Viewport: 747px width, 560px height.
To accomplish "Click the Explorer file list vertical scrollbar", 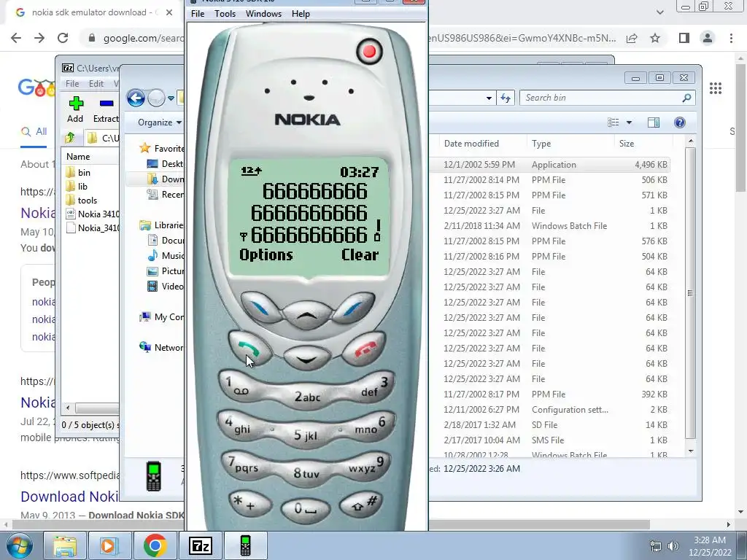I will pyautogui.click(x=690, y=293).
